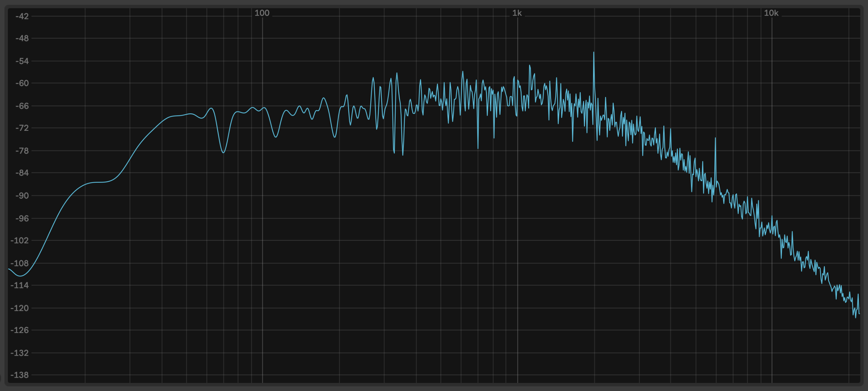
Task: Click the -60 dB scale label
Action: pyautogui.click(x=22, y=83)
